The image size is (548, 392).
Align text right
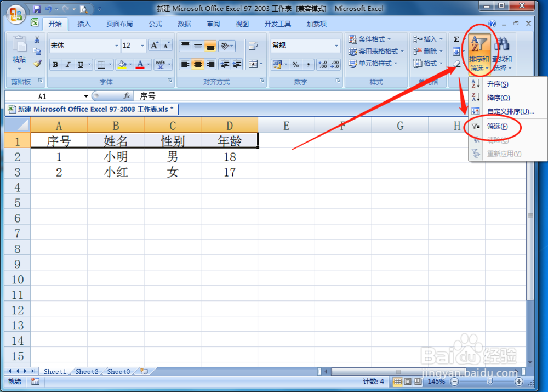tap(210, 64)
